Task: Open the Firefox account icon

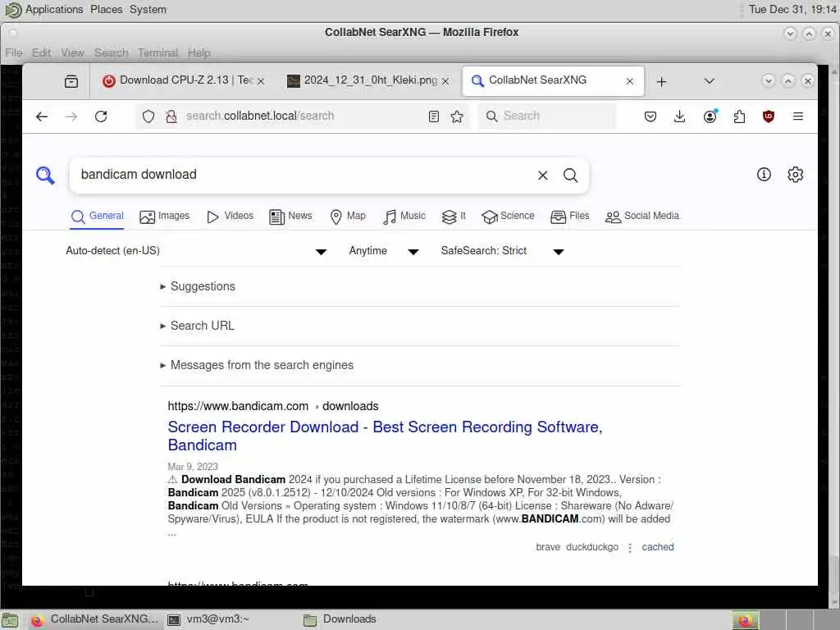Action: (710, 116)
